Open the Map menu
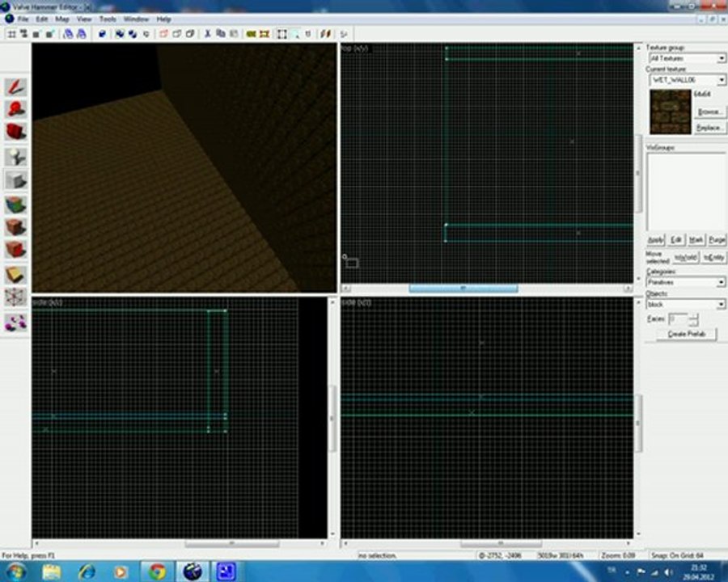The image size is (728, 582). pyautogui.click(x=61, y=19)
